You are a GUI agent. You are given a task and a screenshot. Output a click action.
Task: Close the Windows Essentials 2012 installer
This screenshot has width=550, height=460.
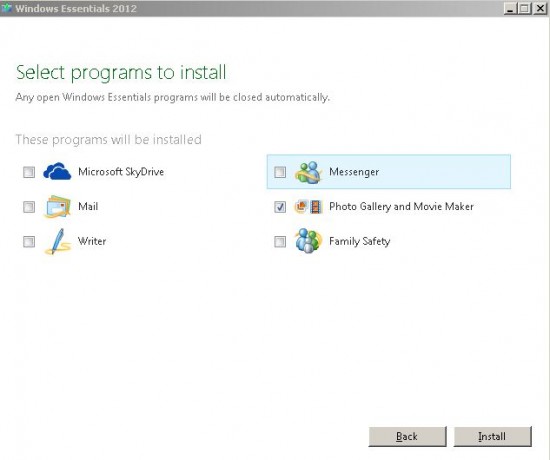(x=540, y=8)
